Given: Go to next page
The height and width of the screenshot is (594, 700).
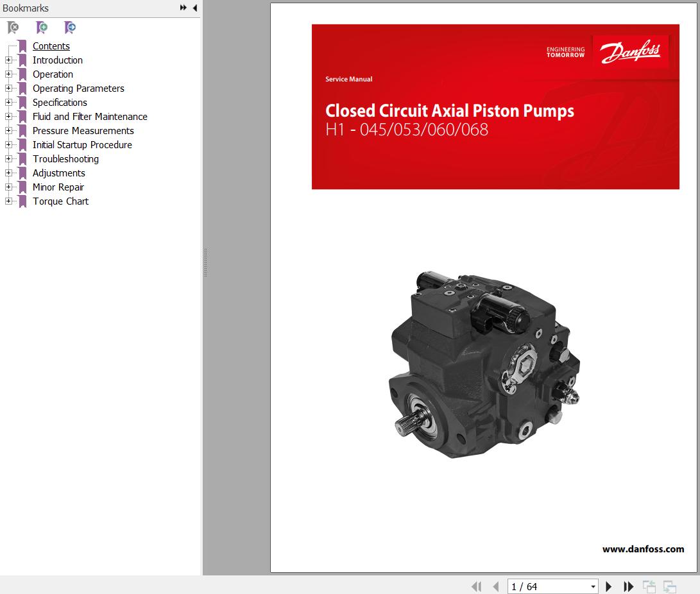Looking at the screenshot, I should (608, 586).
